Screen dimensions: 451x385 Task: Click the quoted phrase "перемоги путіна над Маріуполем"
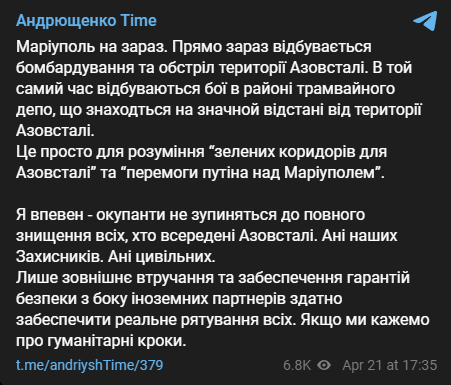pyautogui.click(x=254, y=173)
